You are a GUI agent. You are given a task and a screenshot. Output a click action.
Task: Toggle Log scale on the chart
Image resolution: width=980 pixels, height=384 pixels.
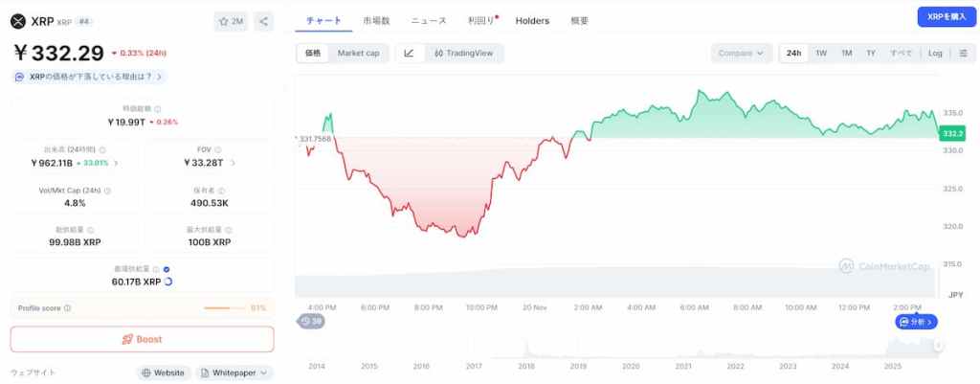pyautogui.click(x=935, y=54)
